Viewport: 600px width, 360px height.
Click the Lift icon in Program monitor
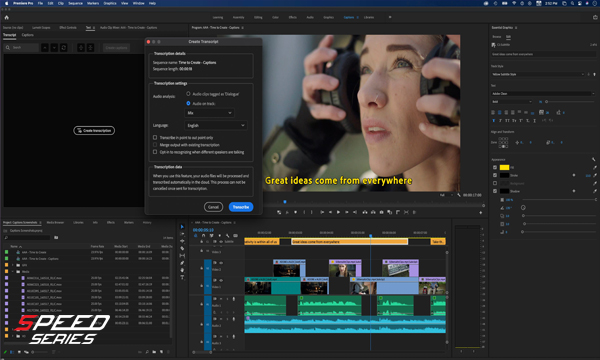365,212
